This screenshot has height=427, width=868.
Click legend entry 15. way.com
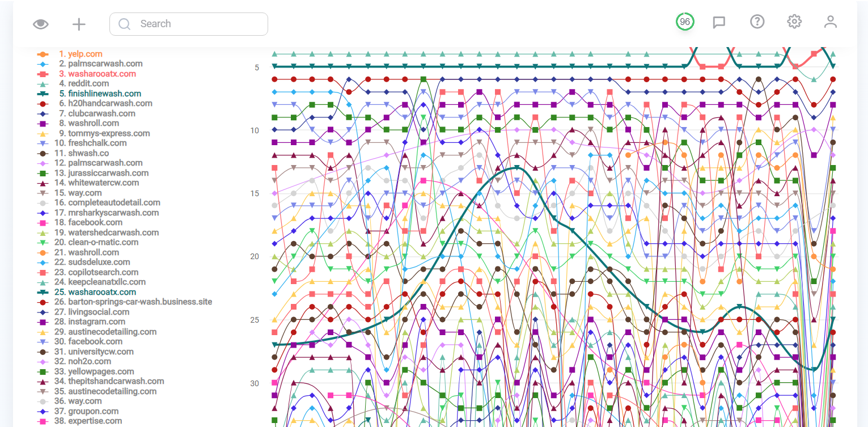(x=69, y=193)
